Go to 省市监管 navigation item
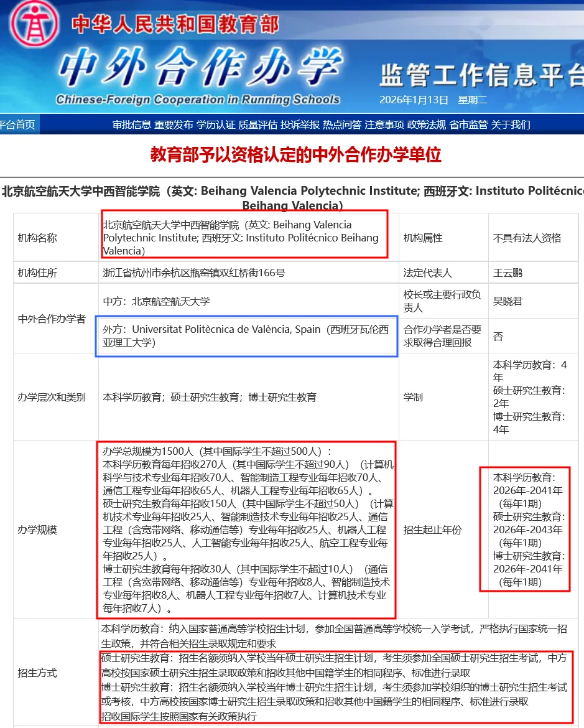This screenshot has width=584, height=728. (x=468, y=124)
